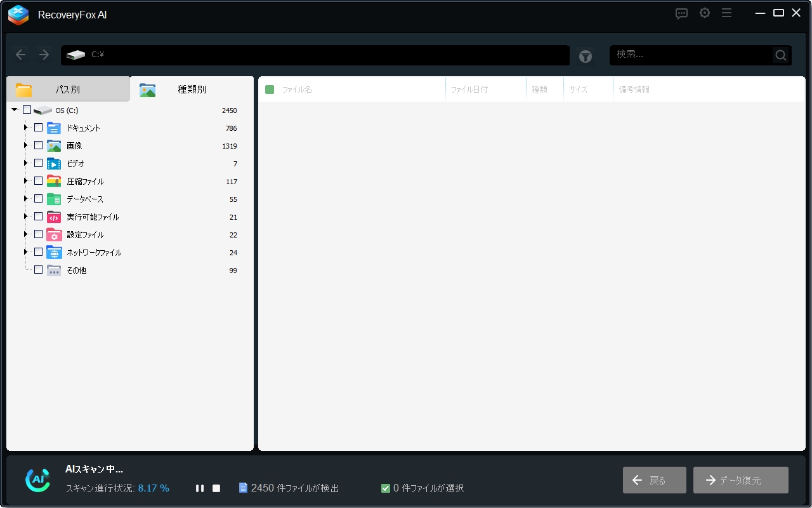Switch to the パス別 tab
The width and height of the screenshot is (812, 508).
coord(67,90)
